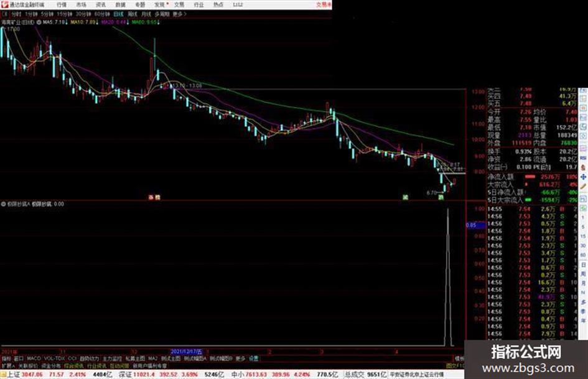Select the 季 period shortcut in right sidebar
This screenshot has height=379, width=588.
pos(583,311)
